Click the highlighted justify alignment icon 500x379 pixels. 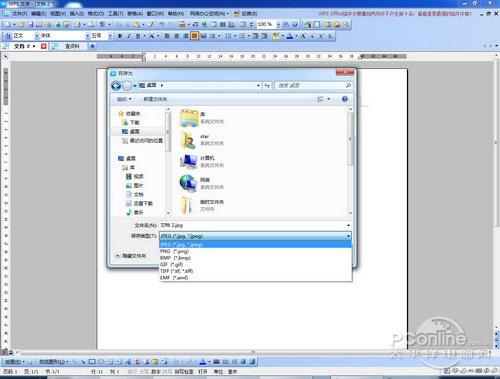pos(194,36)
